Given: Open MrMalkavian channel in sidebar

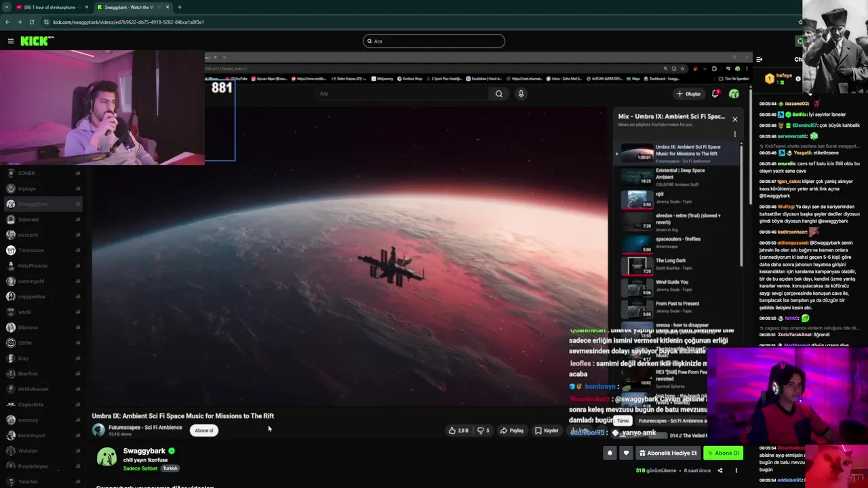Looking at the screenshot, I should point(42,389).
